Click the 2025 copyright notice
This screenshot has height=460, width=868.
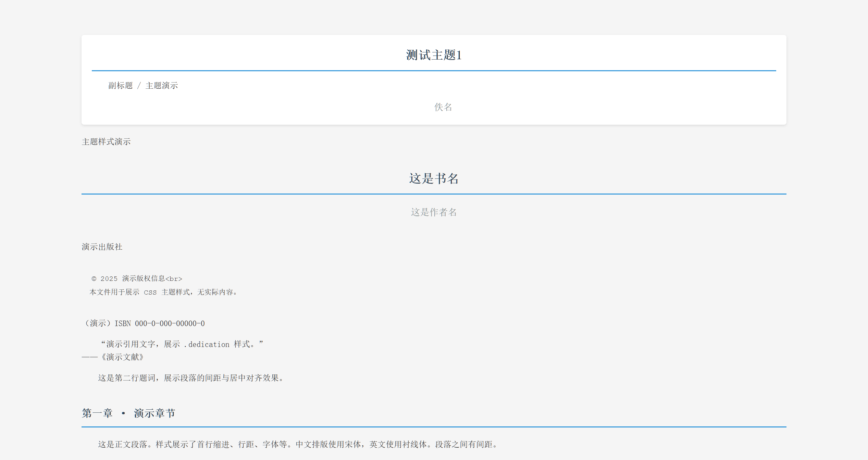pos(136,278)
